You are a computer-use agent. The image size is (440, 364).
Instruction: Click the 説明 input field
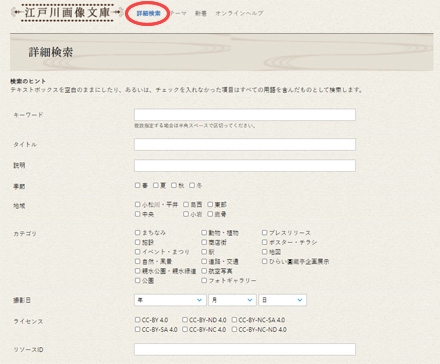[x=245, y=165]
